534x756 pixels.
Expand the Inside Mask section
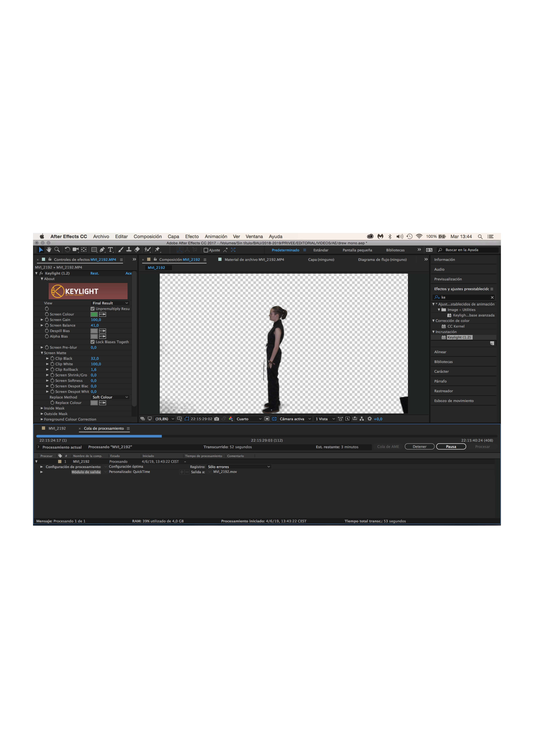point(42,408)
